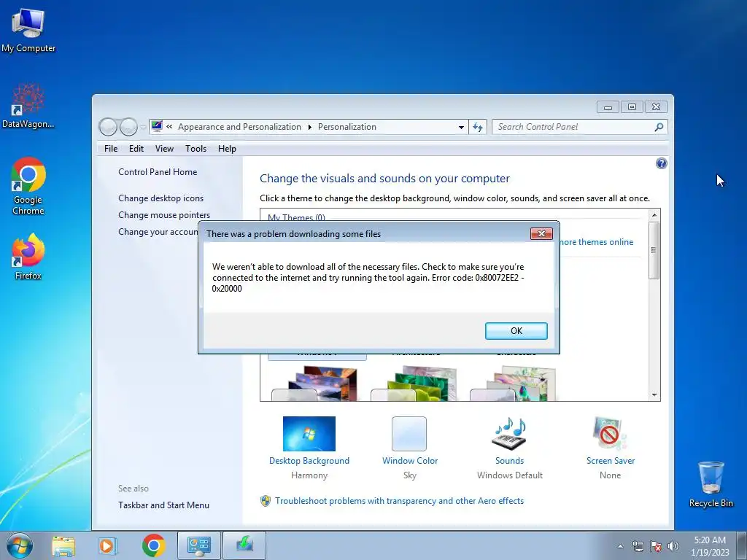Open the DataWagon desktop shortcut
747x560 pixels.
pos(28,106)
